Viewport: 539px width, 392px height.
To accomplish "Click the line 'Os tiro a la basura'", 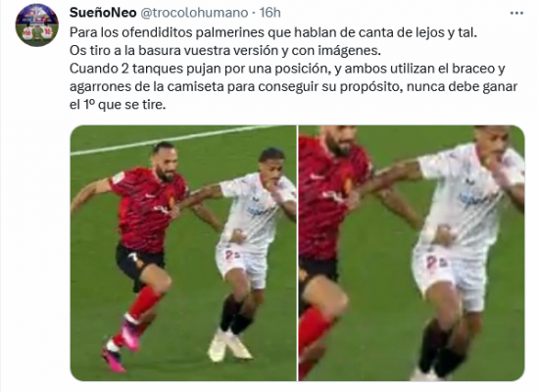I will tap(225, 51).
